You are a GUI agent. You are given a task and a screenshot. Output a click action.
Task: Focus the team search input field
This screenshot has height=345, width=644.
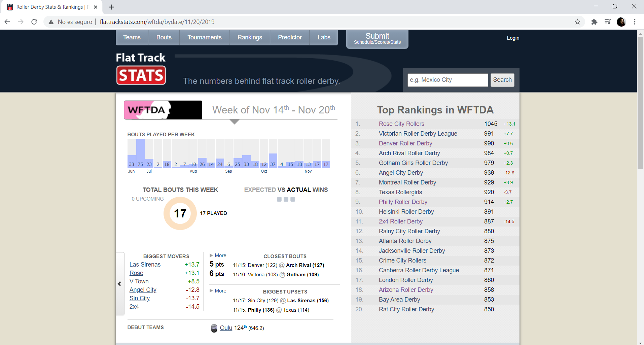448,80
